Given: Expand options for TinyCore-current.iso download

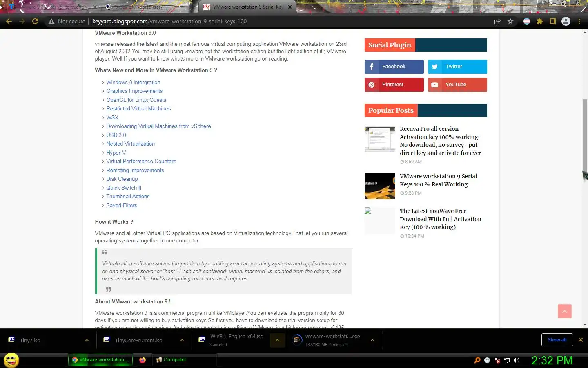Looking at the screenshot, I should (182, 340).
